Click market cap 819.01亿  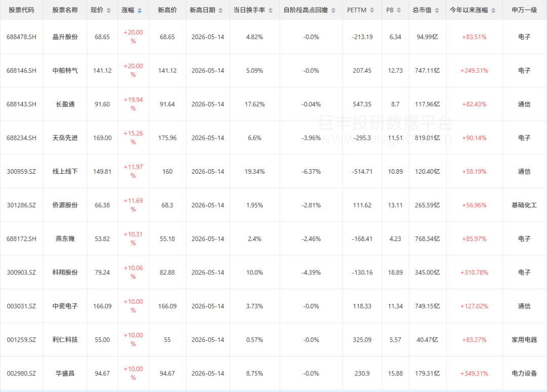click(427, 138)
